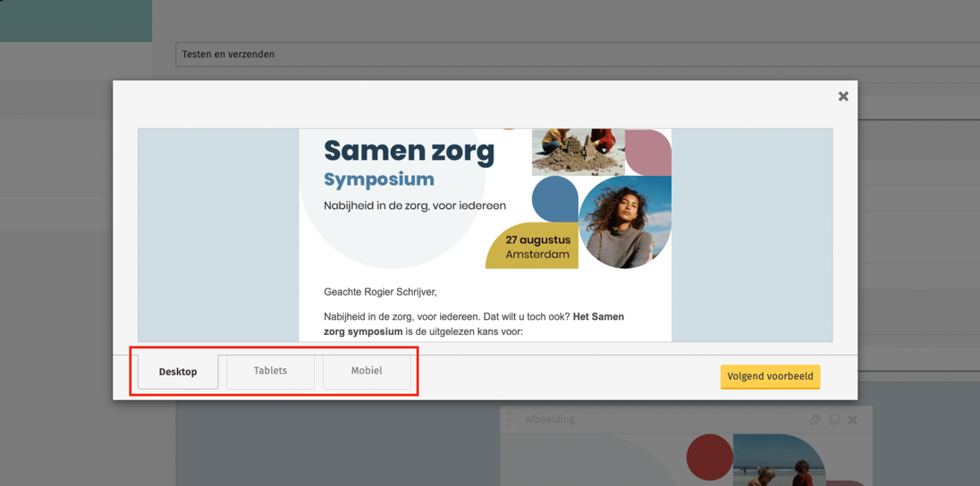
Task: Close the preview dialog with the X
Action: [x=843, y=96]
